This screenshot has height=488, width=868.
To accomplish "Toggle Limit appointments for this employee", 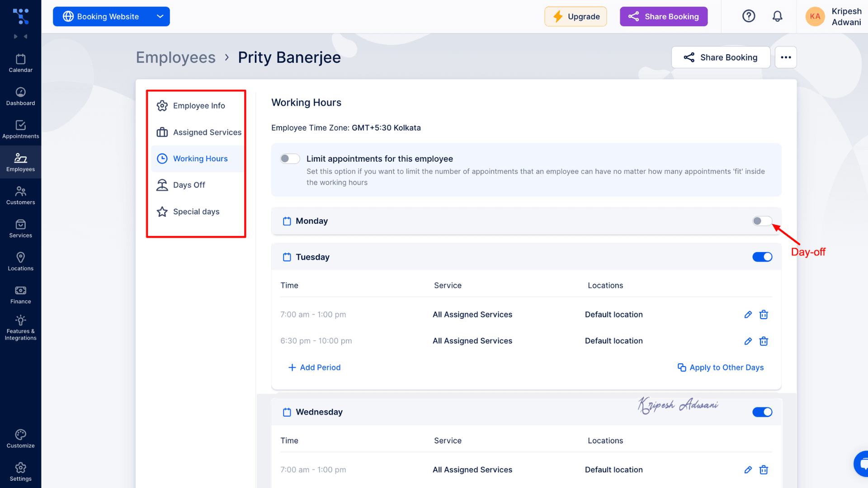I will [x=290, y=159].
